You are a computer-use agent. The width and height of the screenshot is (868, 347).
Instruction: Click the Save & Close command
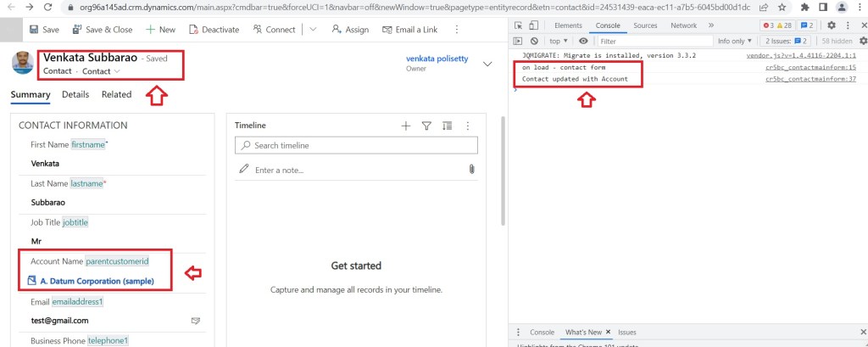[x=103, y=29]
